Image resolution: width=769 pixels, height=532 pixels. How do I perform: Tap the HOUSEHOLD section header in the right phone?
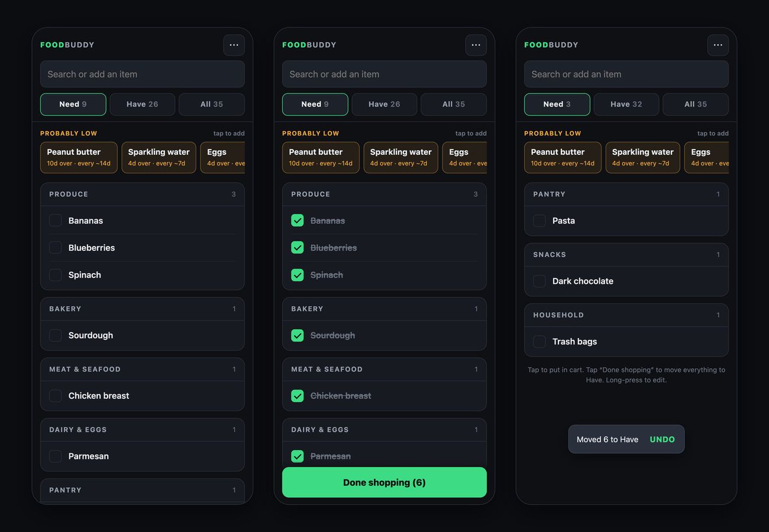[x=626, y=315]
